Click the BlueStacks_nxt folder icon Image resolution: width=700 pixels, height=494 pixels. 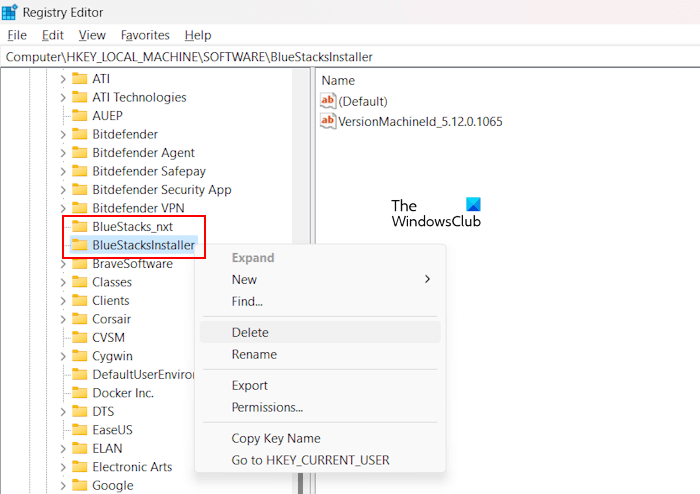coord(79,226)
